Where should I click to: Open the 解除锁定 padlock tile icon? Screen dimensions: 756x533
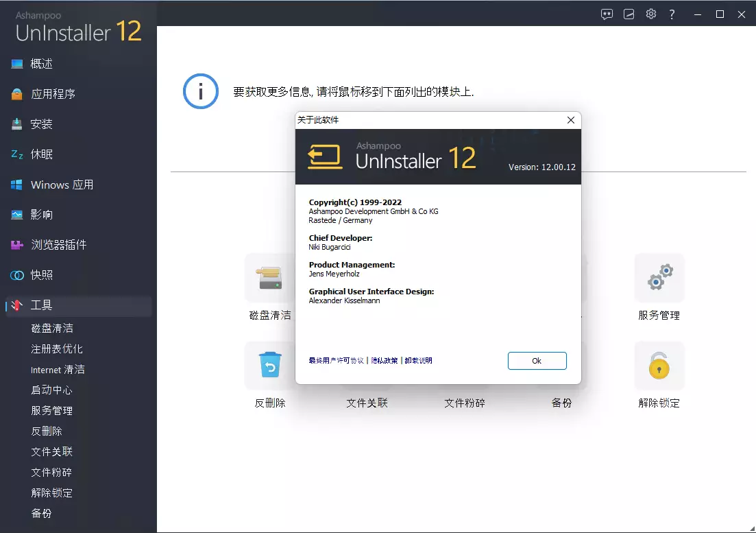(x=659, y=365)
